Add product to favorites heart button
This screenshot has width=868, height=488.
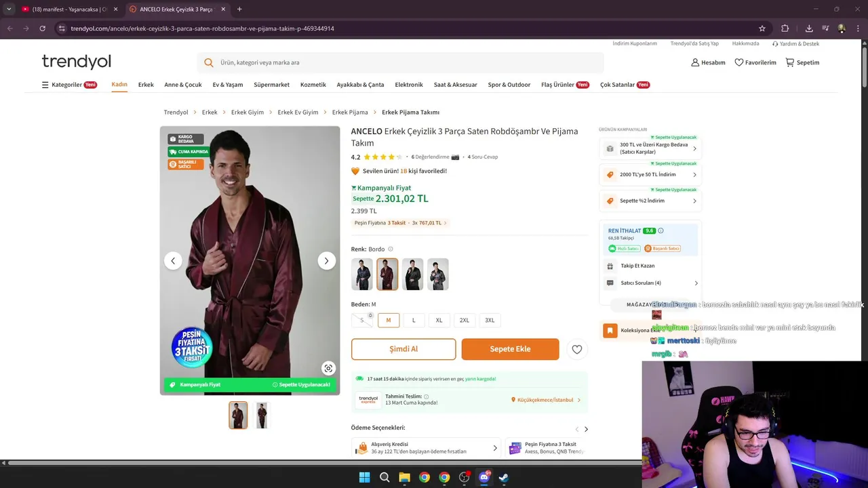pyautogui.click(x=577, y=349)
